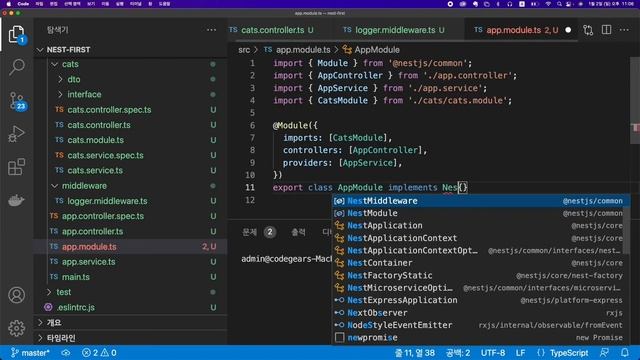Screen dimensions: 640x360
Task: Click master branch indicator in status bar
Action: pos(31,353)
